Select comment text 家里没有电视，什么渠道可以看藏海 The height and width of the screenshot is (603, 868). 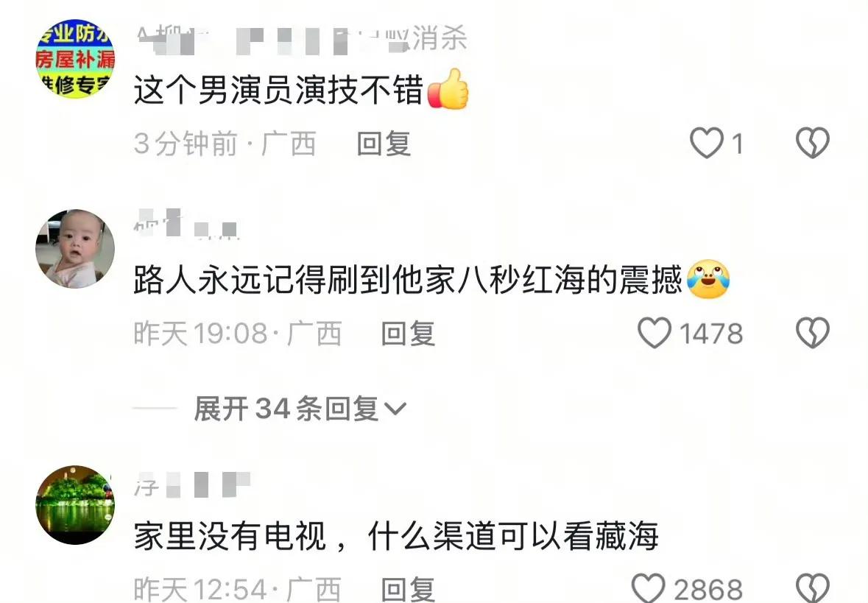coord(396,536)
